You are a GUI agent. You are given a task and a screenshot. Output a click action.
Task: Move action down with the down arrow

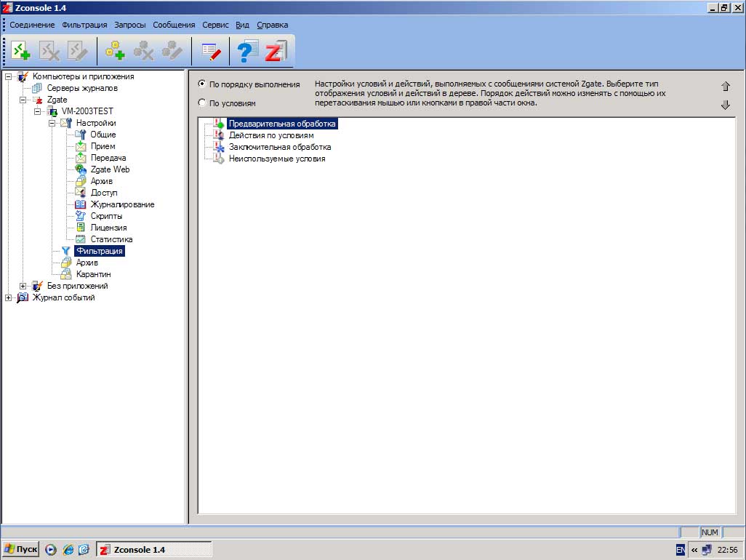[725, 105]
